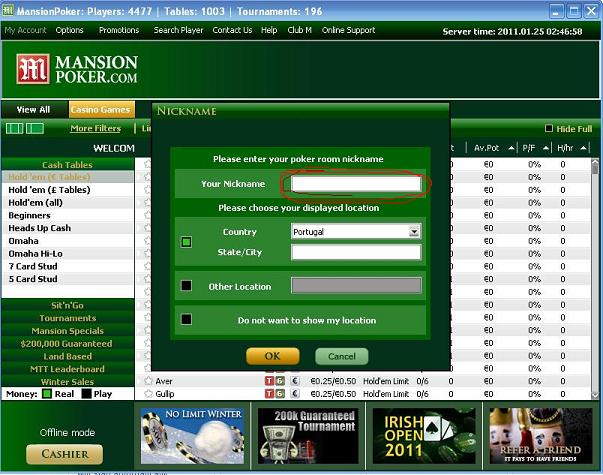The image size is (603, 475).
Task: Sort by the P/F column arrow
Action: click(546, 148)
